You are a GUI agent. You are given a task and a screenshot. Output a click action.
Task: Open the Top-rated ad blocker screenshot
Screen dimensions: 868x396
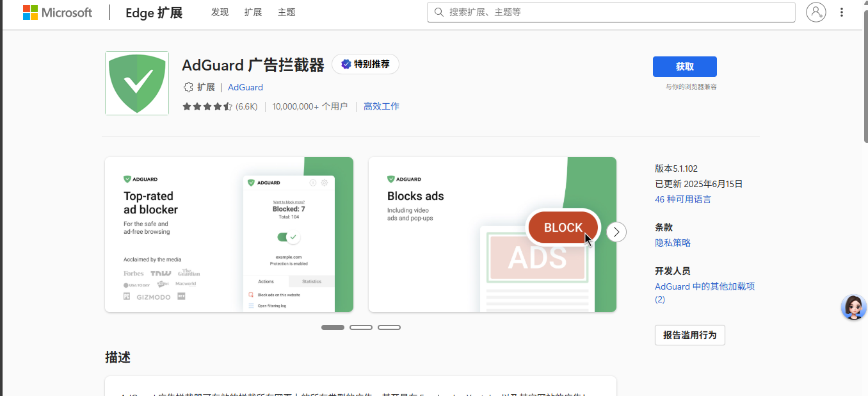point(229,235)
